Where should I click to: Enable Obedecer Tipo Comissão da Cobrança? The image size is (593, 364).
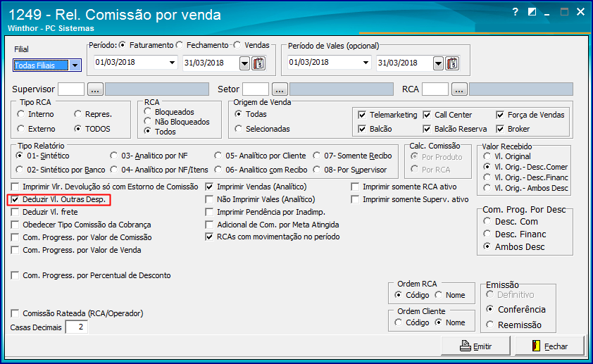click(15, 225)
